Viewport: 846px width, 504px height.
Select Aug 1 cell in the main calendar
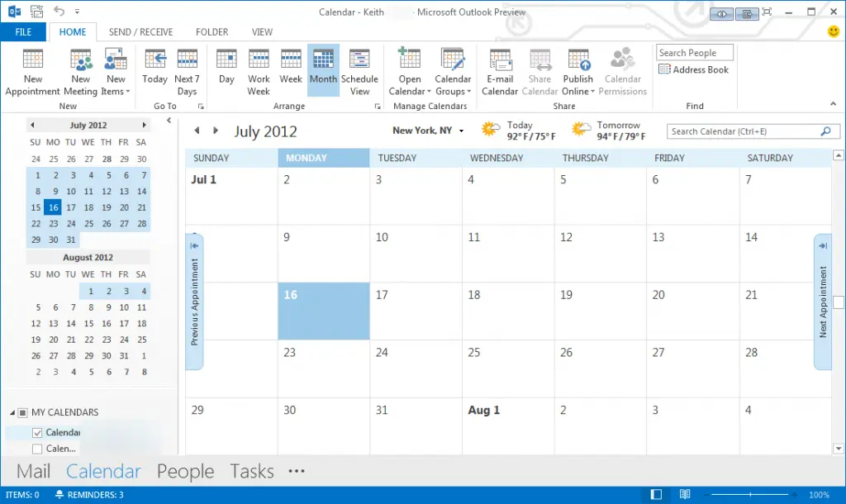click(x=508, y=426)
